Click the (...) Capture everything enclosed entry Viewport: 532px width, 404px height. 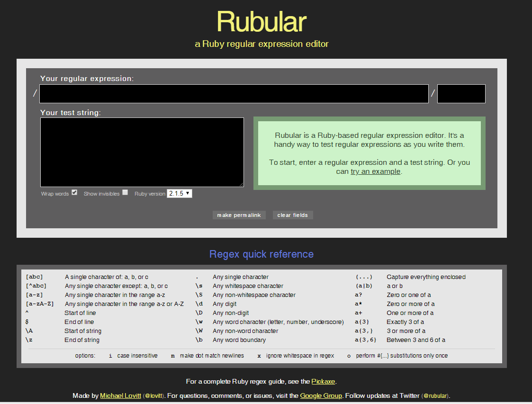411,277
